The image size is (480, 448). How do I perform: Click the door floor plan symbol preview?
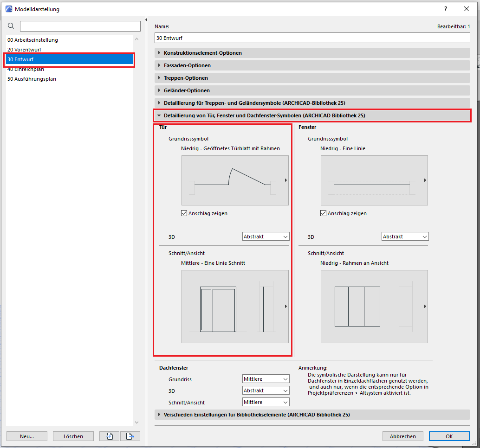(232, 180)
